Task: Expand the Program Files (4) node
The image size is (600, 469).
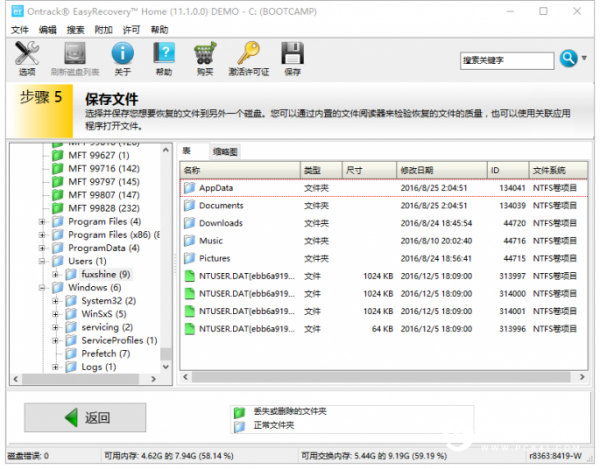Action: [x=42, y=222]
